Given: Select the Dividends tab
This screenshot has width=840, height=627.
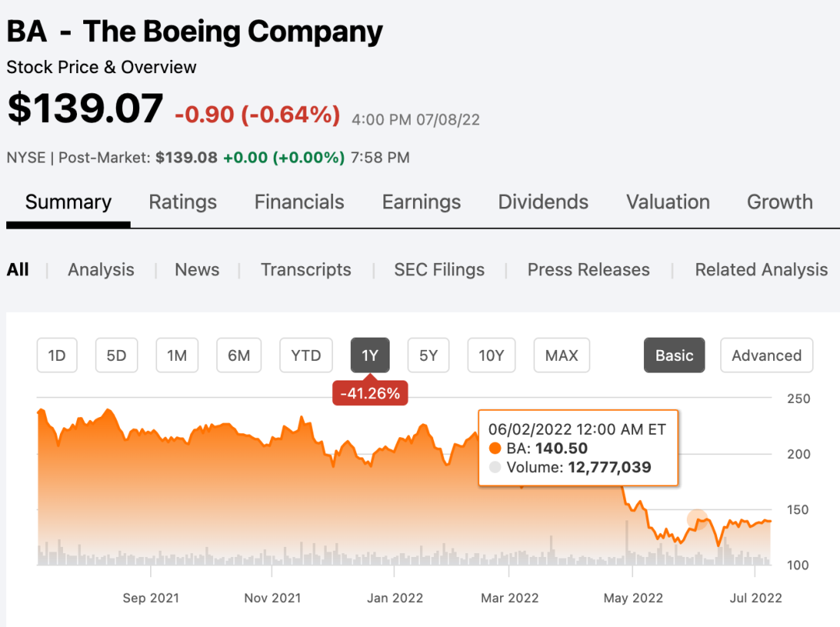Looking at the screenshot, I should pyautogui.click(x=543, y=202).
